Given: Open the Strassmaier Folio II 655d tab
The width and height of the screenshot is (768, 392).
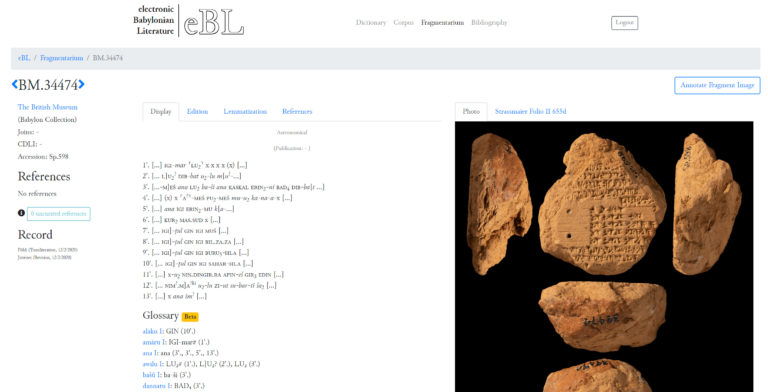Looking at the screenshot, I should point(530,112).
